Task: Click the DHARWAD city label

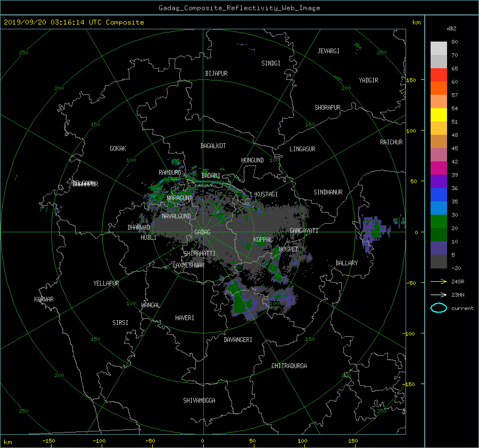Action: pos(138,227)
